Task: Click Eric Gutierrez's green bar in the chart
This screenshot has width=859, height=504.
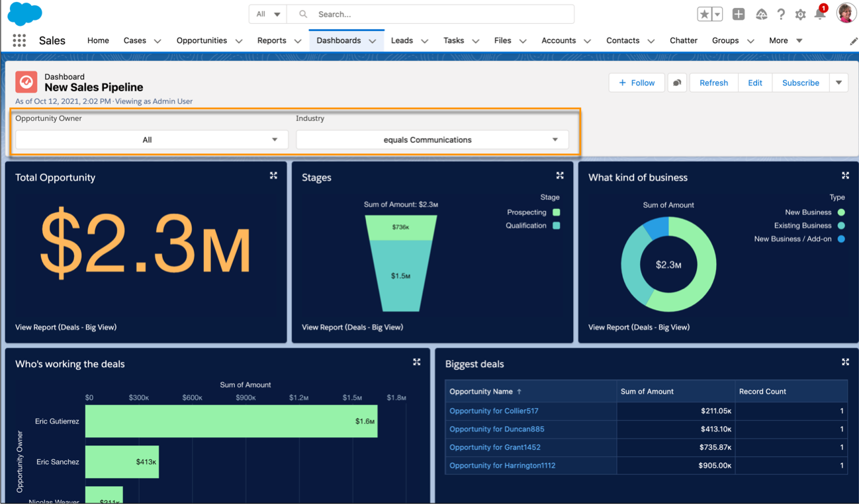Action: click(x=232, y=421)
